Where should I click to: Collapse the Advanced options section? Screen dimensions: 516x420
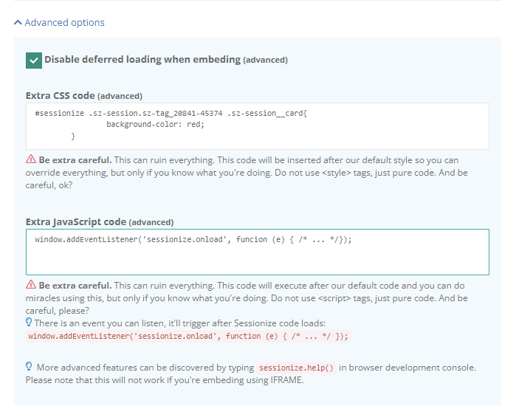click(x=64, y=23)
